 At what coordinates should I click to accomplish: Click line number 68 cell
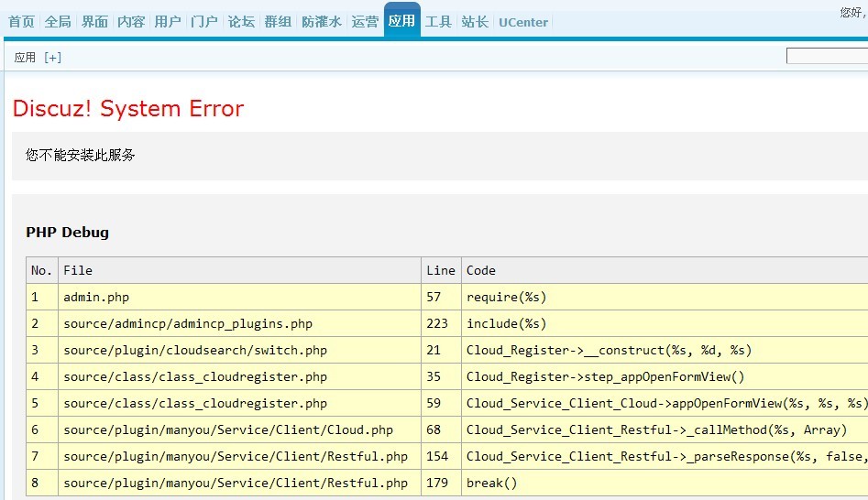point(441,429)
